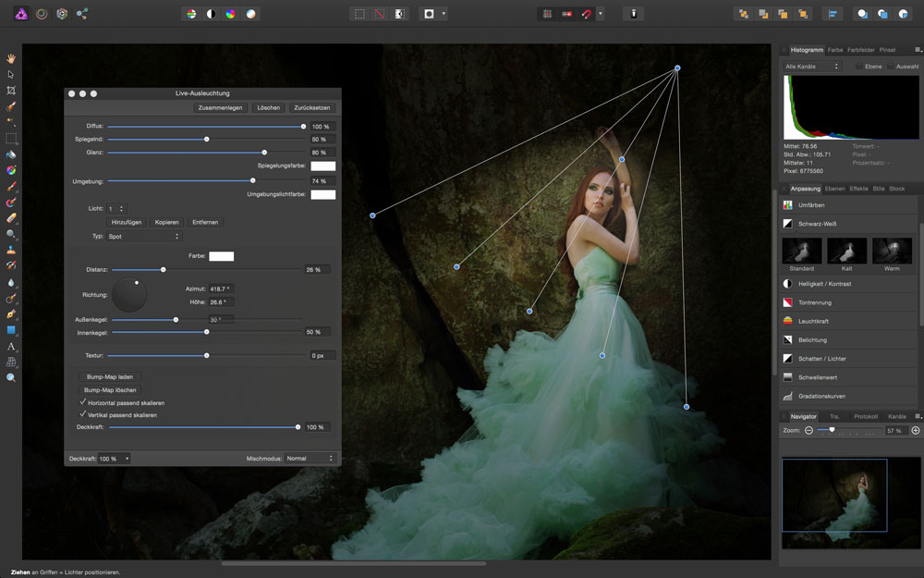
Task: Open the Mischmodus dropdown set to Normal
Action: coord(310,458)
